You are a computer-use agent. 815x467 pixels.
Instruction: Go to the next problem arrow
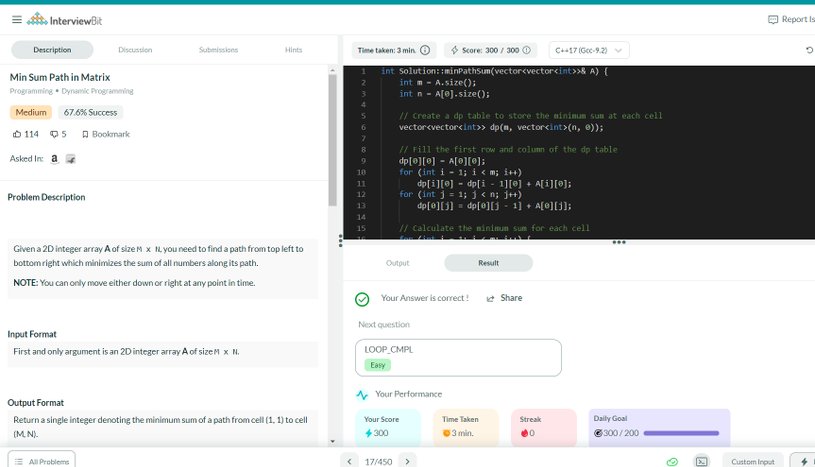pos(408,461)
